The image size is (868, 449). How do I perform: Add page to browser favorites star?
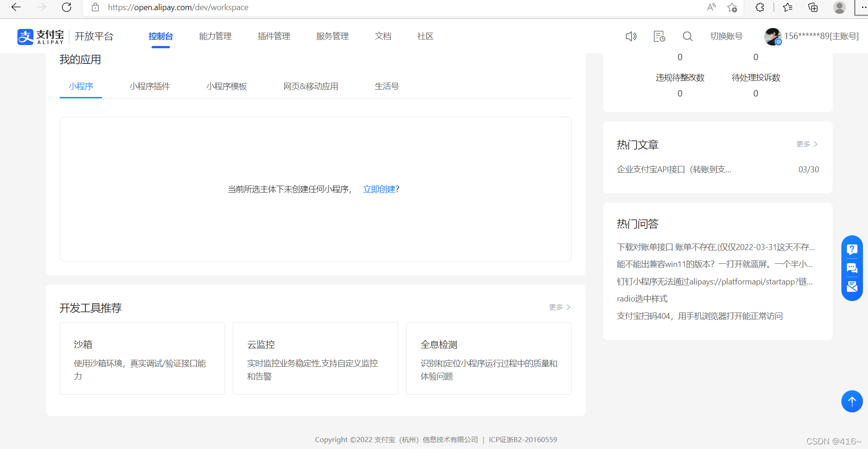tap(732, 7)
